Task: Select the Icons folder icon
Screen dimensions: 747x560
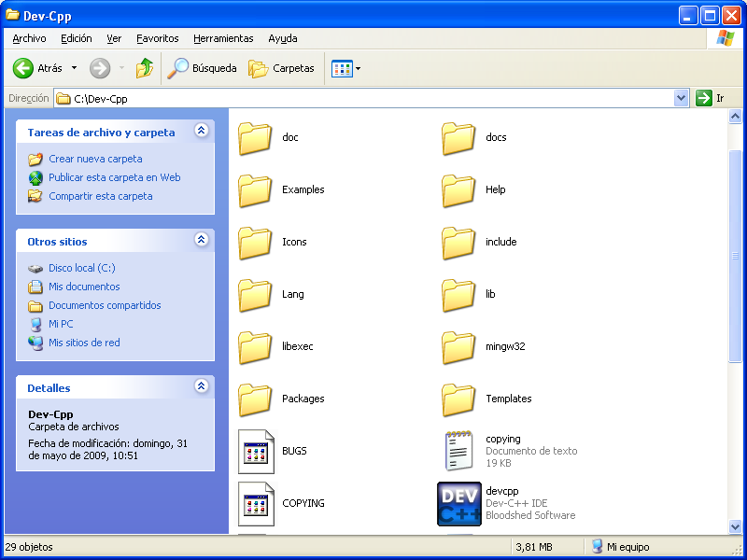Action: click(255, 243)
